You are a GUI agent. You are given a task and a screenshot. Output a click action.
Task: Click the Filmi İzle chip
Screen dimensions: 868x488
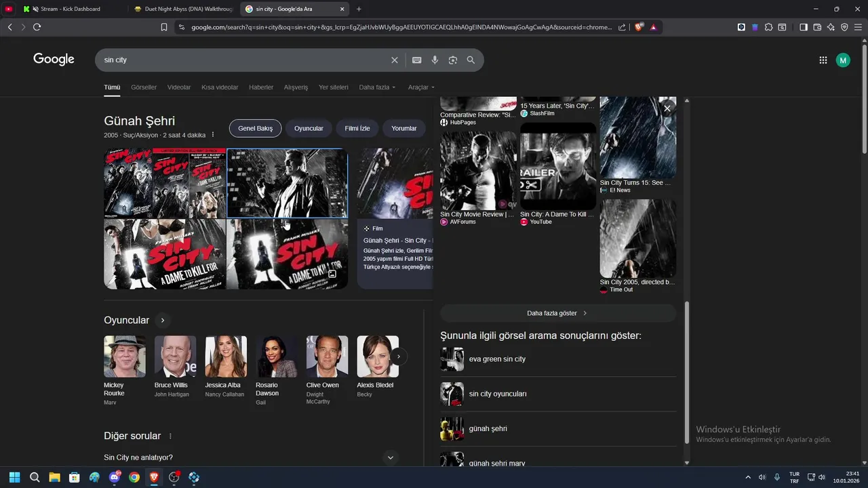point(357,128)
